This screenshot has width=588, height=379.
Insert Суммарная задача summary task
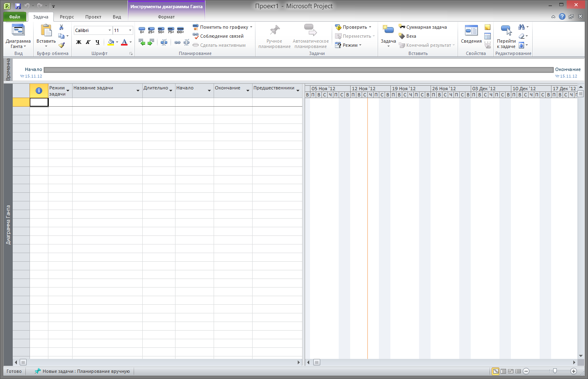(x=423, y=27)
